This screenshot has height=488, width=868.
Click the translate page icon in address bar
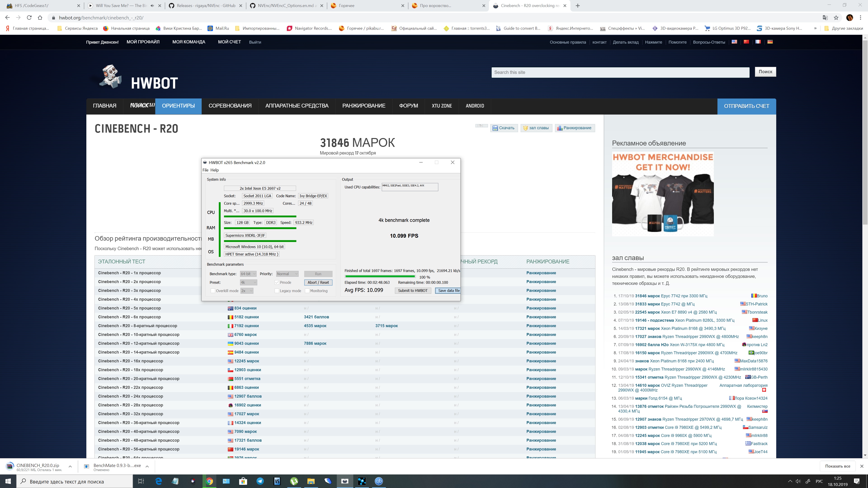825,18
